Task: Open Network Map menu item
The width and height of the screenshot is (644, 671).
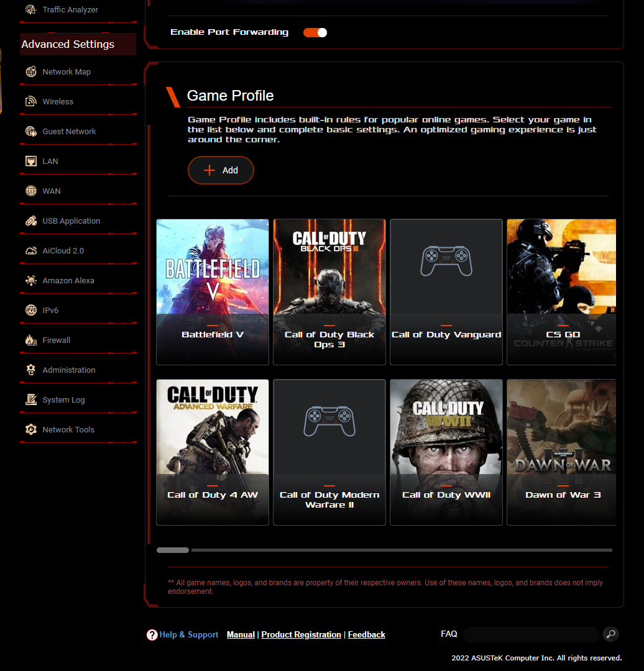Action: (x=78, y=72)
